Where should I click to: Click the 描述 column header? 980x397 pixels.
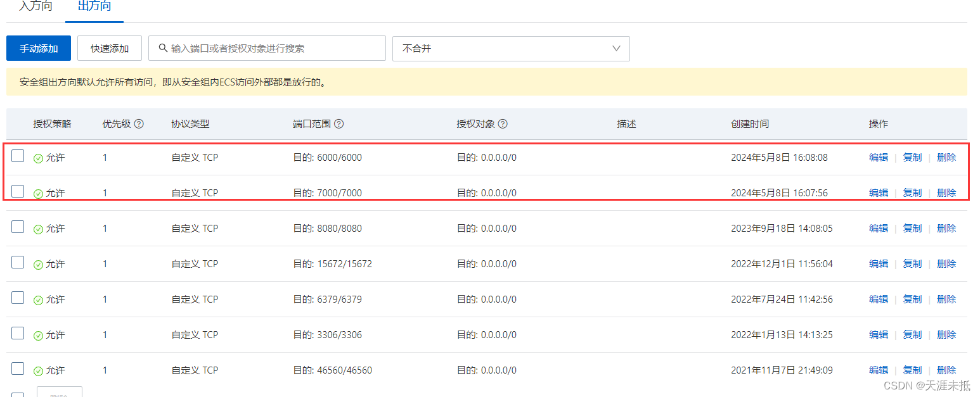coord(626,124)
